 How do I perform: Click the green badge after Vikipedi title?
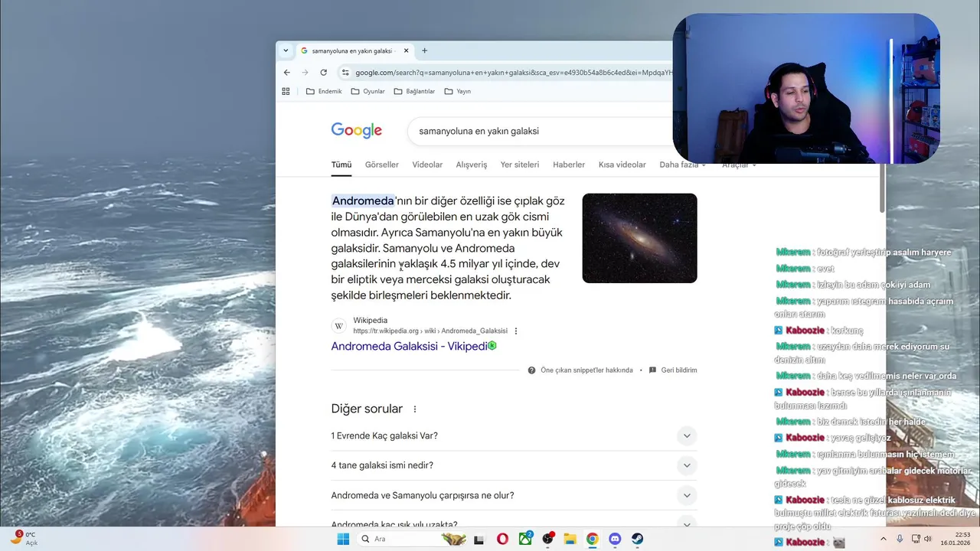(x=492, y=346)
